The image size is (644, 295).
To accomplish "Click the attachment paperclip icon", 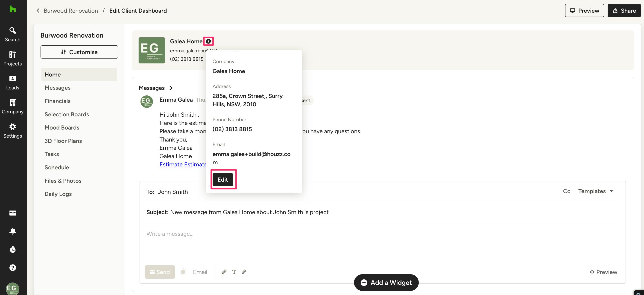I will click(x=224, y=272).
